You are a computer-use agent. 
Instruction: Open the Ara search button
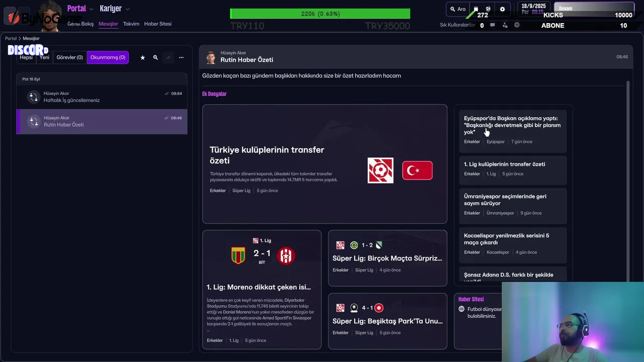tap(457, 9)
